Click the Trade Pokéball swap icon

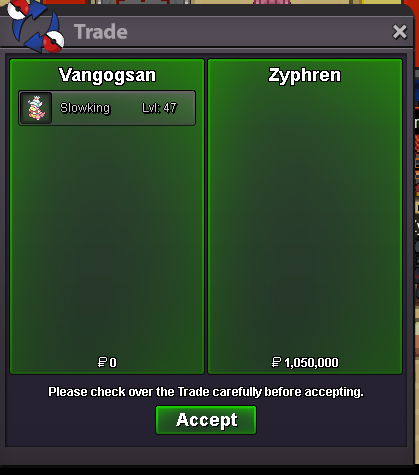point(36,26)
